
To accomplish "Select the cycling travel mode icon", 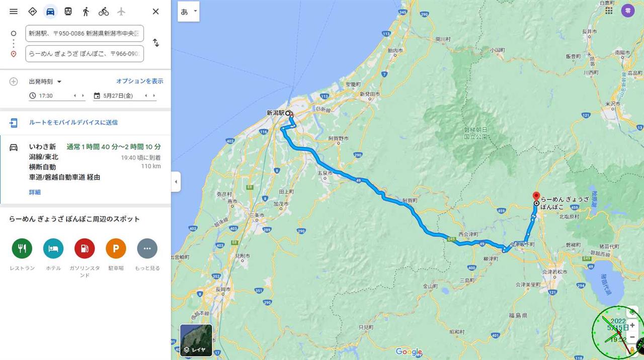I will click(x=104, y=11).
